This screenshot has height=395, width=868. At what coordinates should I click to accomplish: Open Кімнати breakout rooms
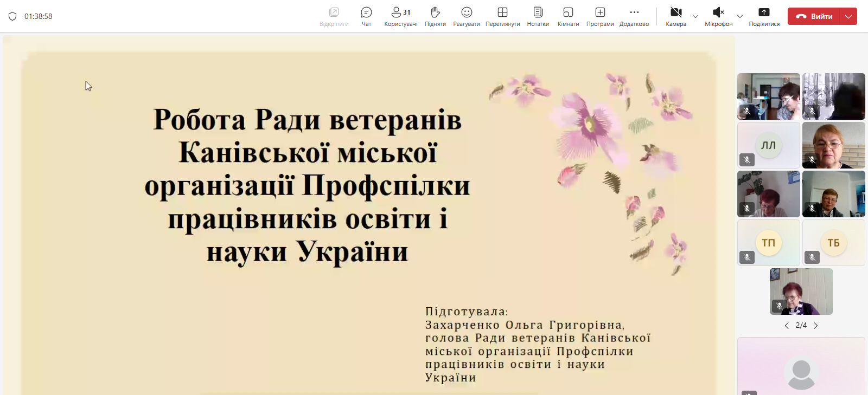point(568,16)
